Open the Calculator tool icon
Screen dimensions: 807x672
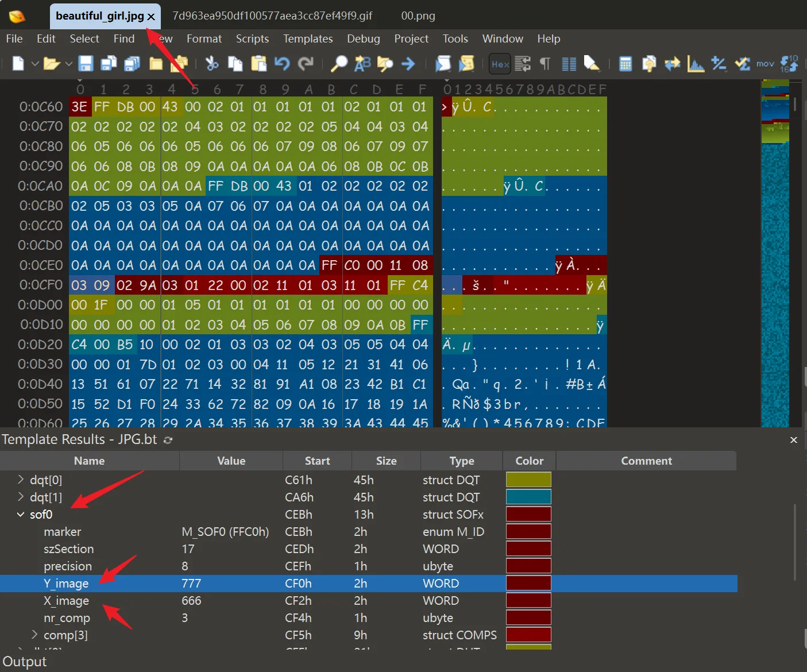coord(625,63)
